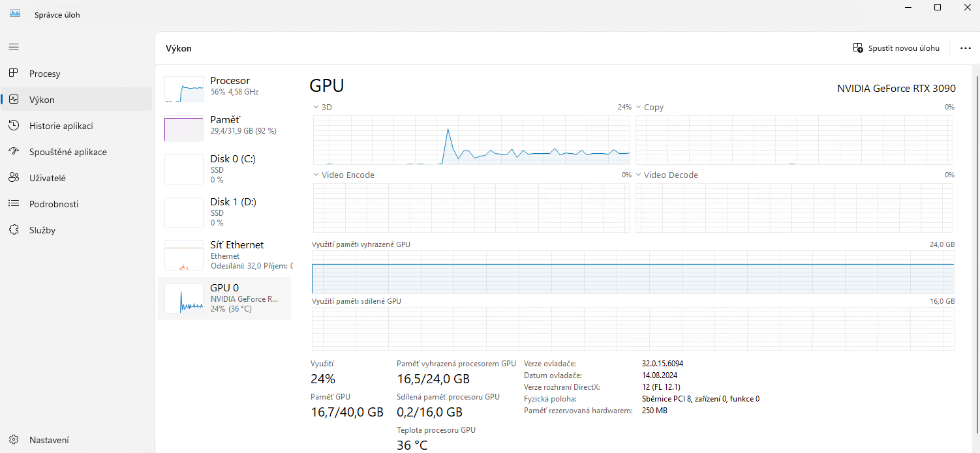This screenshot has width=980, height=453.
Task: Click the Procesy sidebar icon
Action: point(14,73)
